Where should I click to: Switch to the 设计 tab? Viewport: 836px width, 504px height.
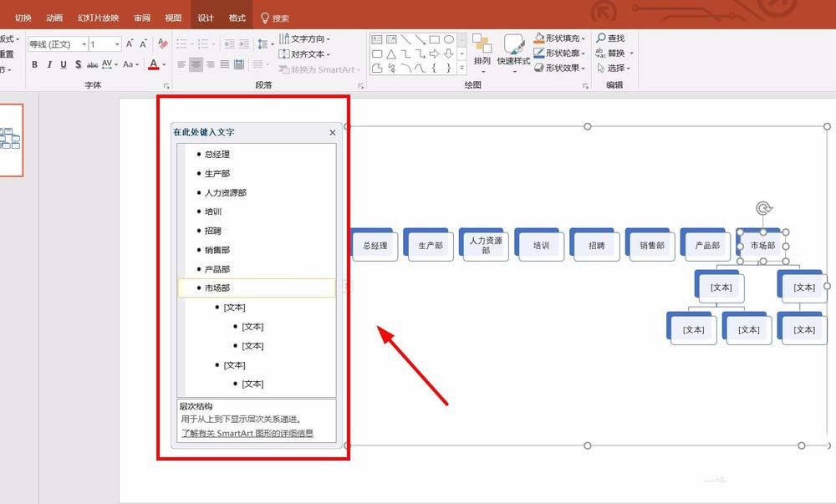[206, 18]
